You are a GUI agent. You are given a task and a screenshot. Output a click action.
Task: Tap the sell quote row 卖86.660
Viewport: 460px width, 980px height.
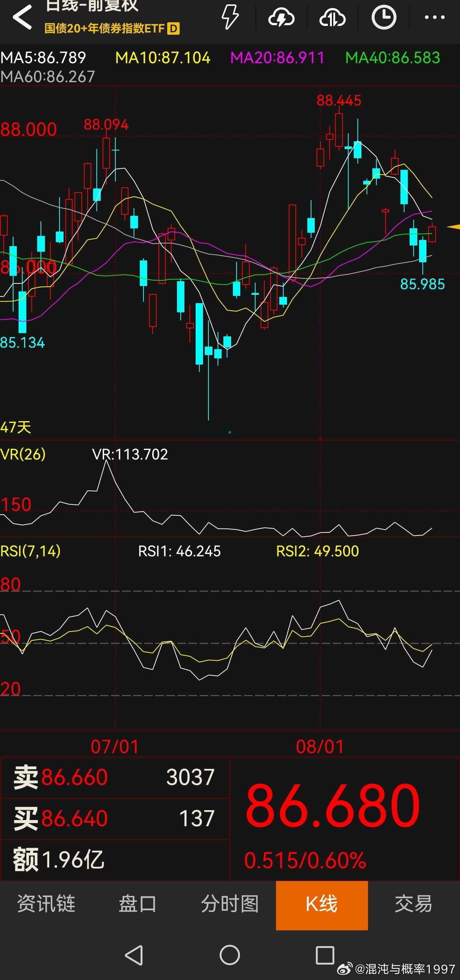[x=115, y=777]
